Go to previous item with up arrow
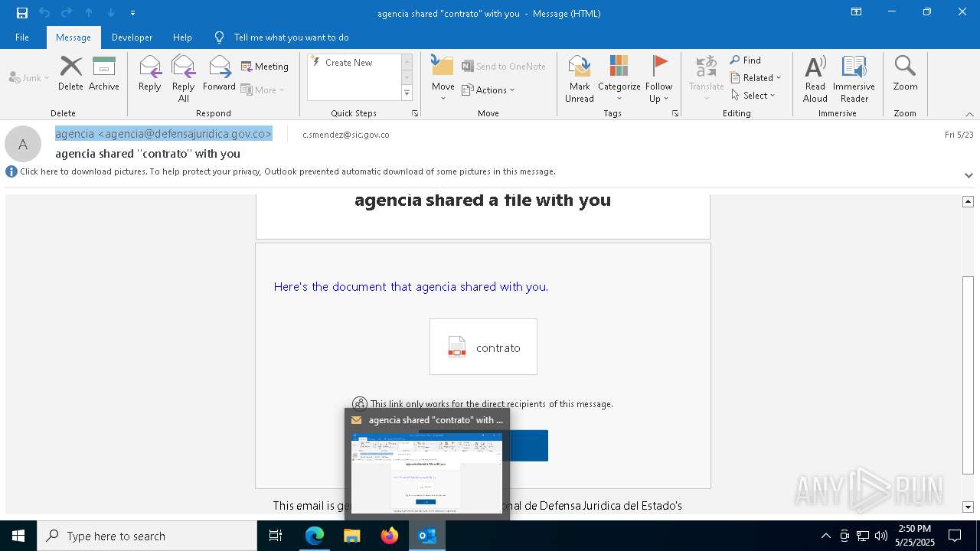The image size is (980, 551). 89,13
